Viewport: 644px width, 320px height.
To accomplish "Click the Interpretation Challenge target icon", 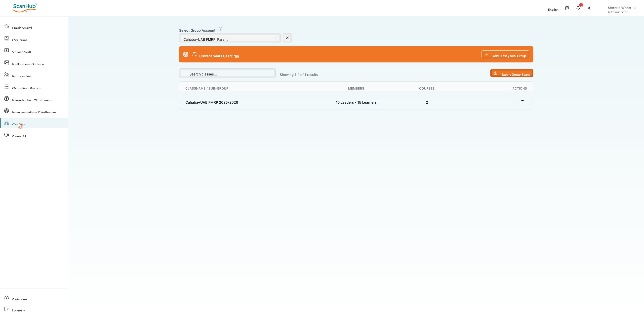I will tap(7, 111).
